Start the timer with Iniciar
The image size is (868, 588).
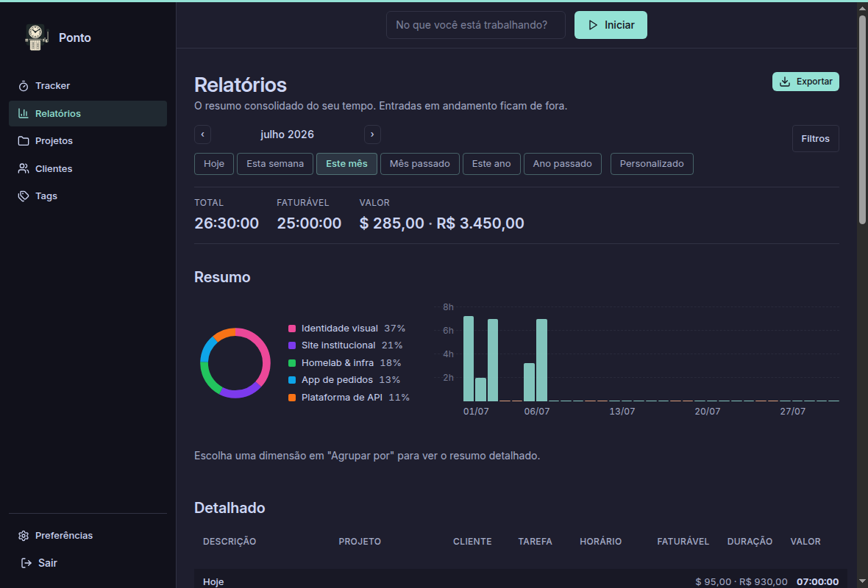click(611, 25)
